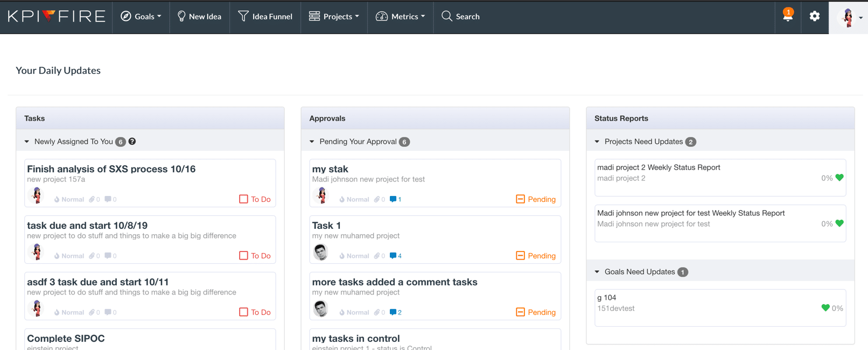Click comment bubble on task due 10/8/19
Screen dimensions: 868x350
pyautogui.click(x=108, y=256)
